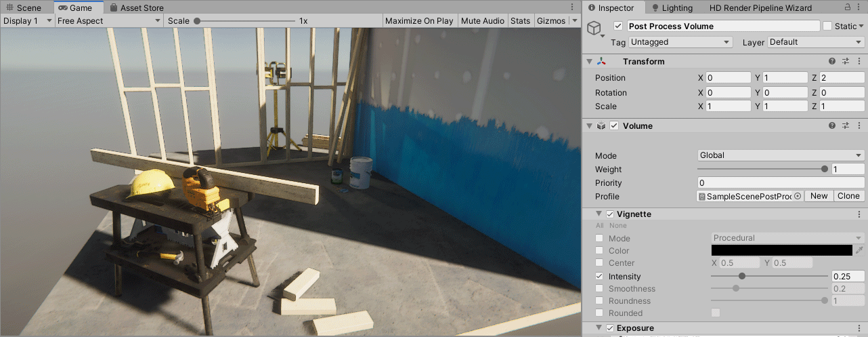
Task: Toggle Mute Audio button
Action: (x=483, y=20)
